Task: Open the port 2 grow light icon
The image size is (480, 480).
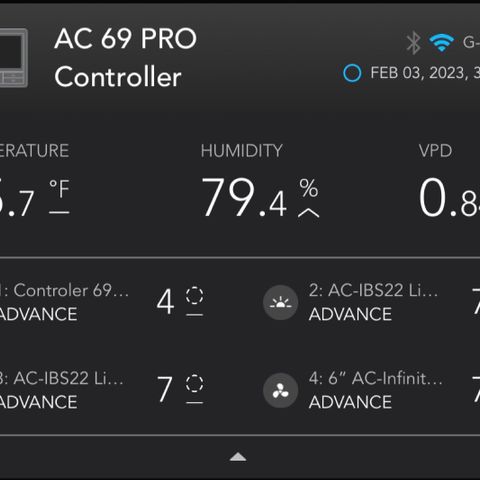Action: click(x=280, y=302)
